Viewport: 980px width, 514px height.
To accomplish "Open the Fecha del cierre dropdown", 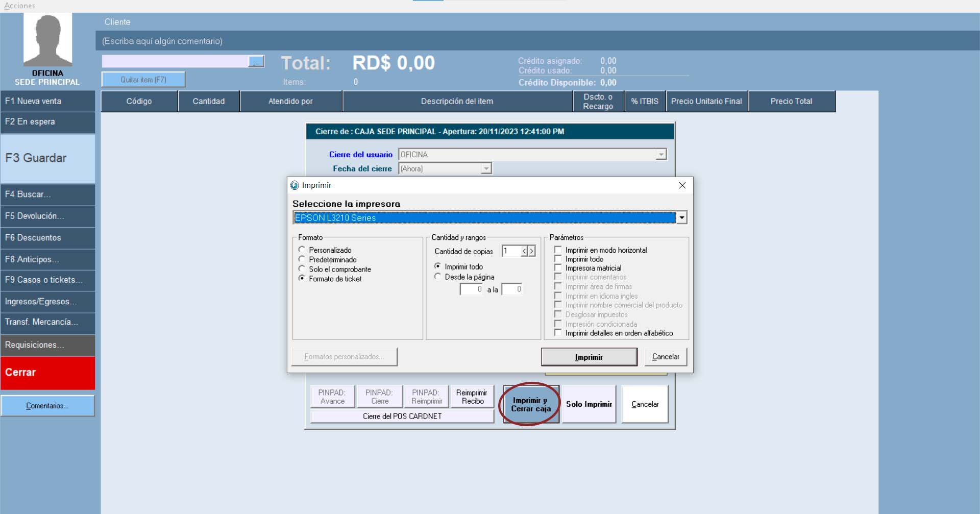I will point(486,168).
